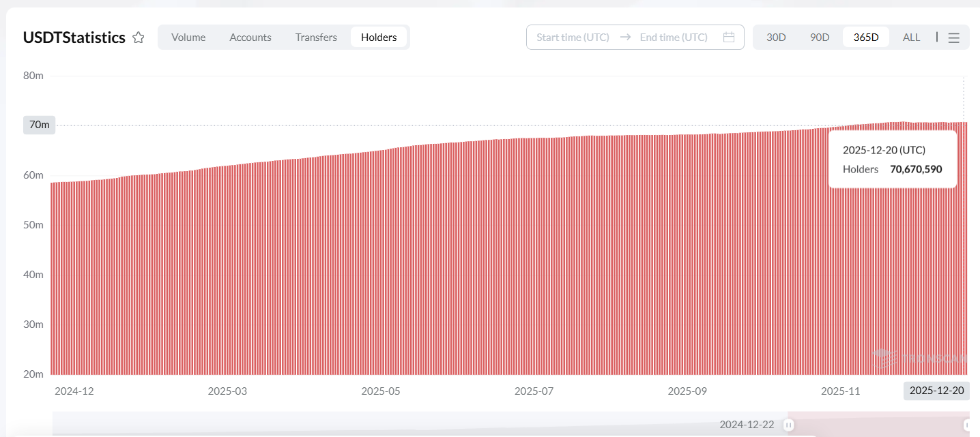The image size is (980, 437).
Task: Choose the 90D time range
Action: 820,37
